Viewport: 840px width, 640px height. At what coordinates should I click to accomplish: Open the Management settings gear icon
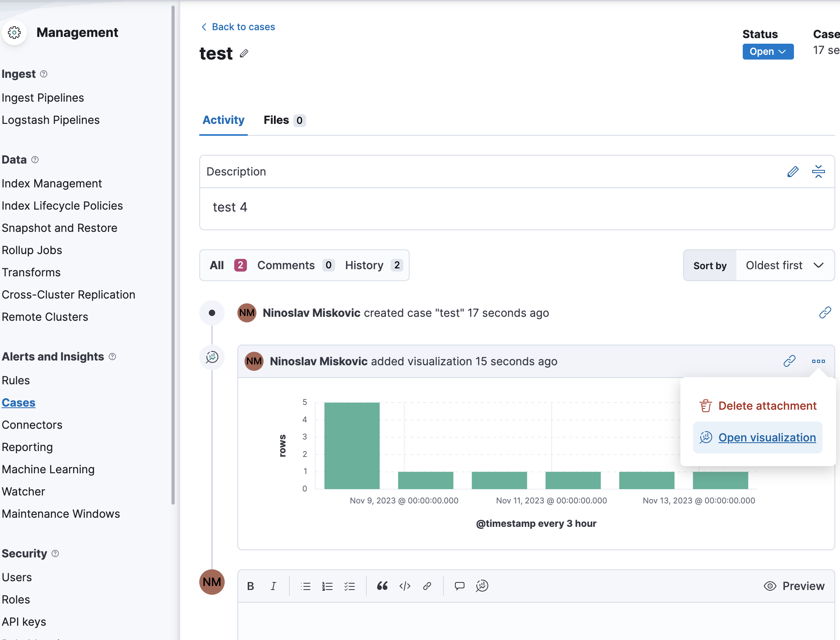point(14,33)
